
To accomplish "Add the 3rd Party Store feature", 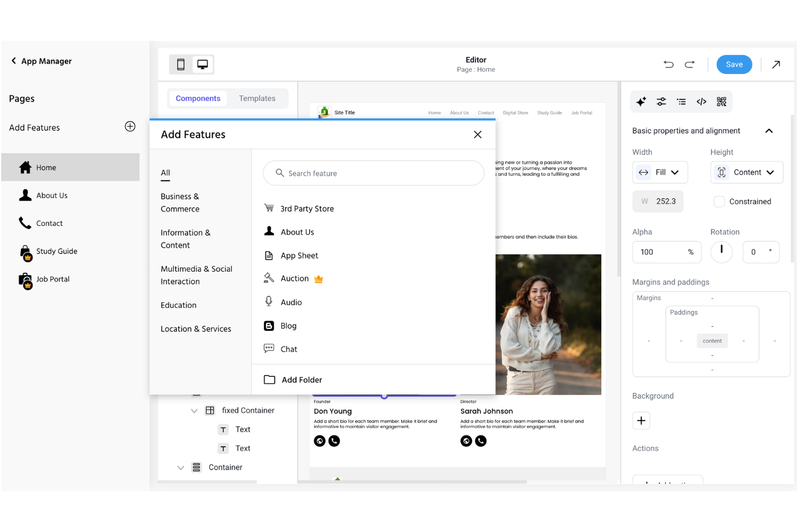I will point(299,209).
